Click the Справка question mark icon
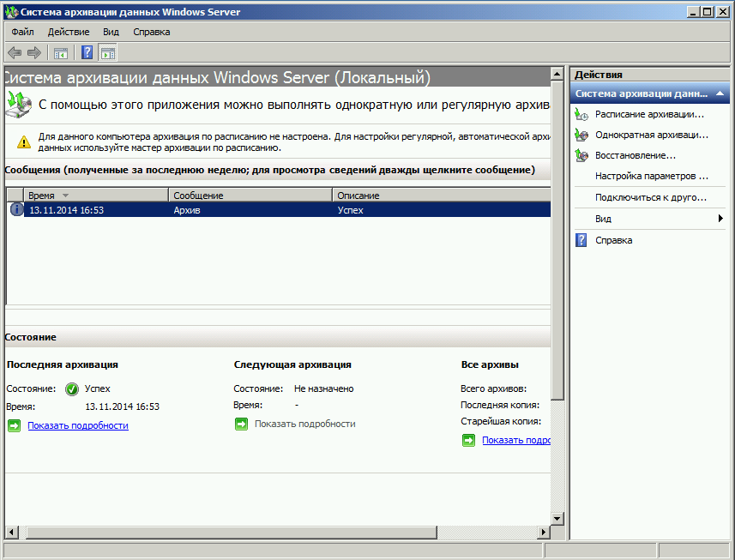Screen dimensions: 735x560 coord(581,240)
